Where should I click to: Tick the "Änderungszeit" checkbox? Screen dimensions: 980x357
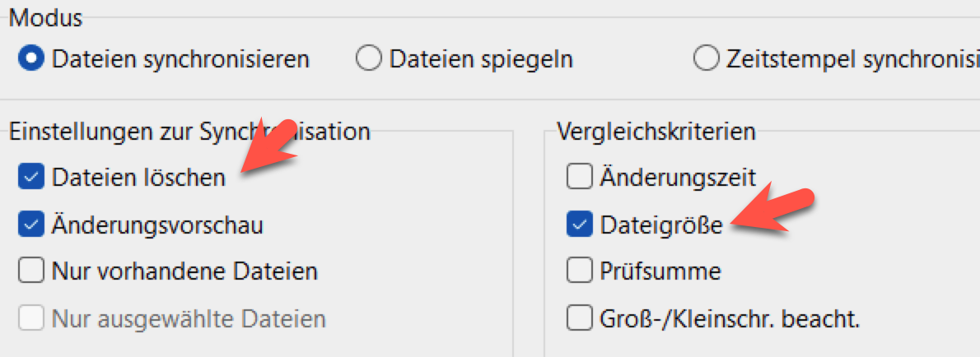tap(580, 176)
